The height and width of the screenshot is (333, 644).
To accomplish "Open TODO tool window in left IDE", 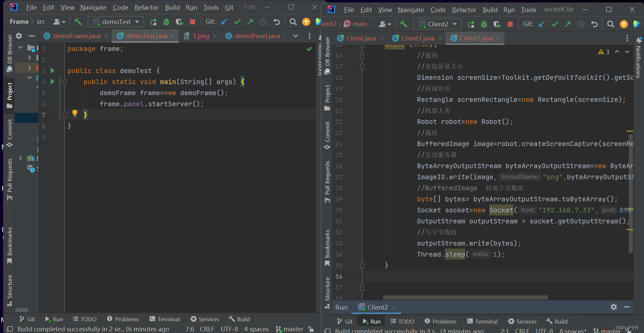I will point(85,319).
